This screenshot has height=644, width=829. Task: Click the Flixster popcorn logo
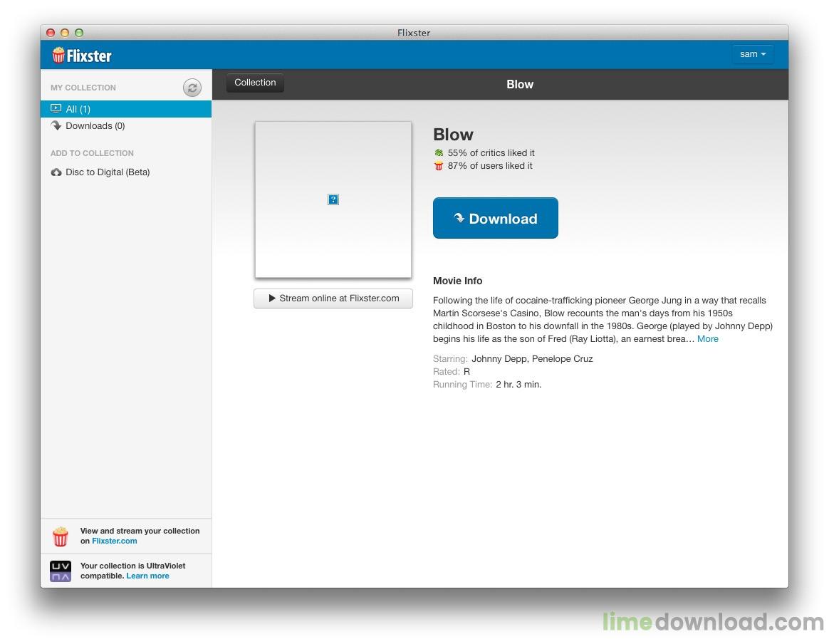click(82, 55)
